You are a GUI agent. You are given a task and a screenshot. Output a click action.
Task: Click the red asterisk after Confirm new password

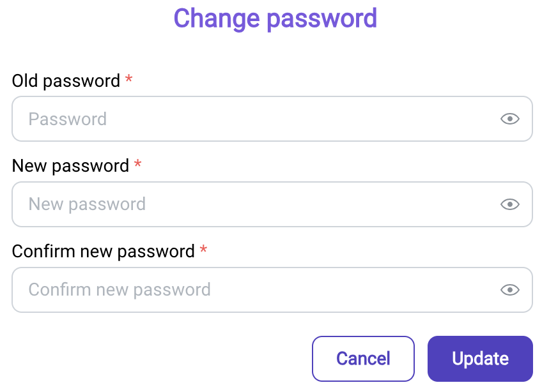203,248
